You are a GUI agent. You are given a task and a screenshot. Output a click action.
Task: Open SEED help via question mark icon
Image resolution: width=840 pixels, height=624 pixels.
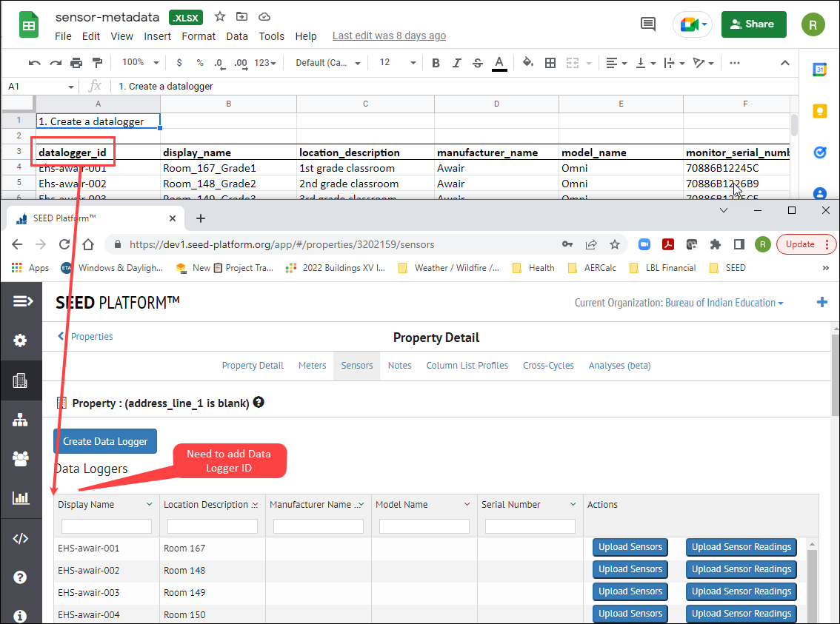coord(21,577)
